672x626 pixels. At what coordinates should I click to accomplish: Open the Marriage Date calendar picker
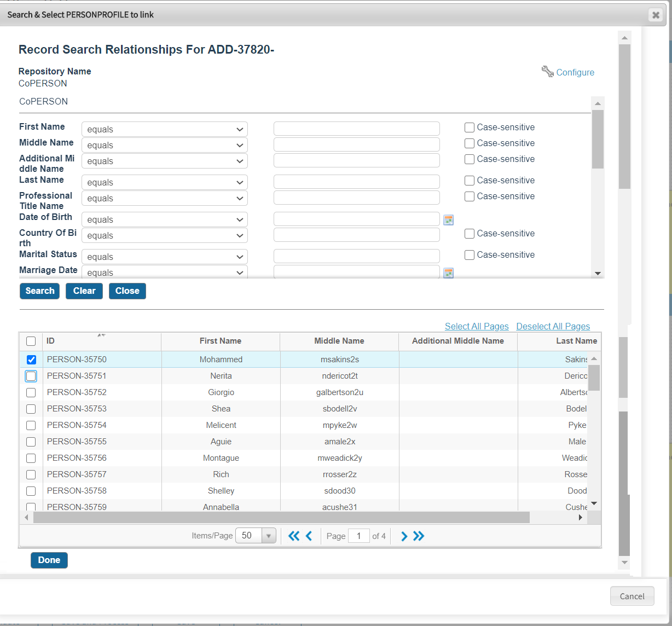click(x=448, y=273)
